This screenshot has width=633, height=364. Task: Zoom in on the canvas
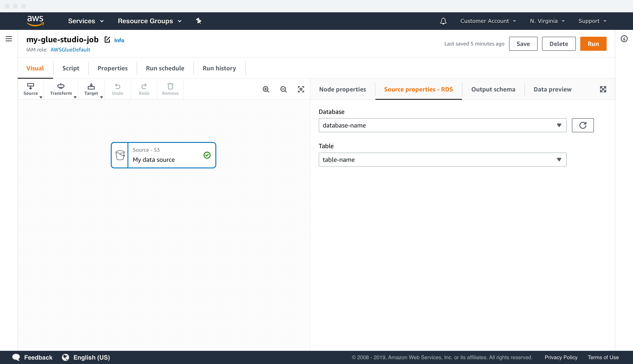tap(266, 89)
